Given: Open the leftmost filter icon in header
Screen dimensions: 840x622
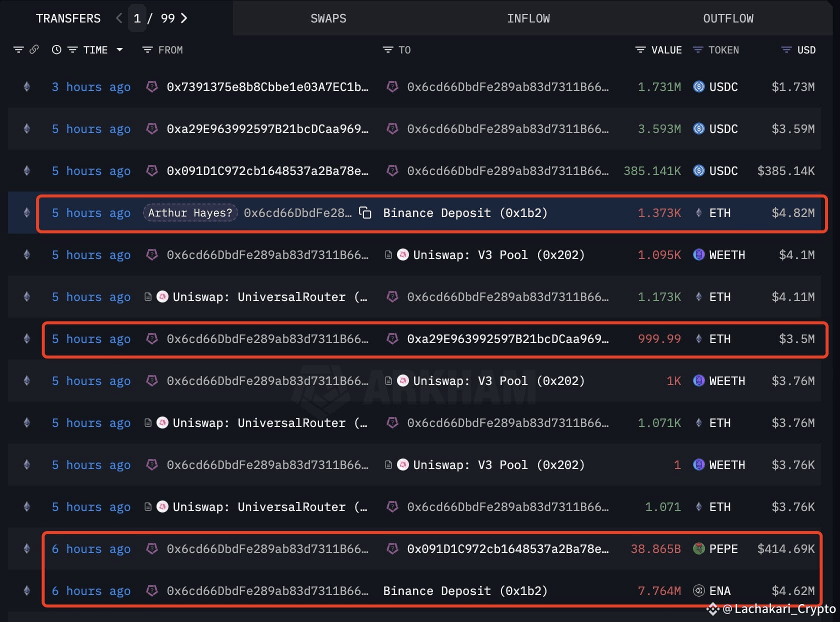Looking at the screenshot, I should pyautogui.click(x=18, y=50).
